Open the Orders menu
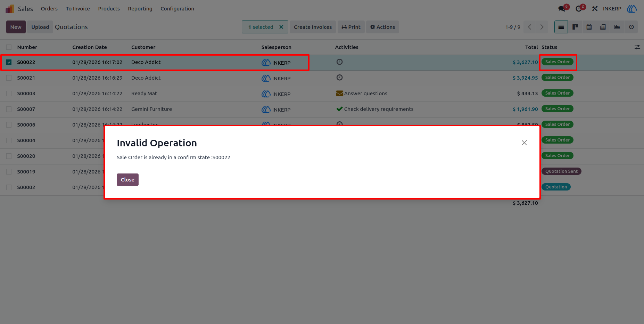The height and width of the screenshot is (324, 644). coord(49,9)
